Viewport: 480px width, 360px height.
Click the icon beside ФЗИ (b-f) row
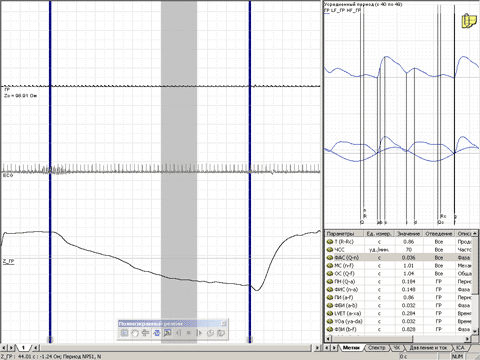330,330
